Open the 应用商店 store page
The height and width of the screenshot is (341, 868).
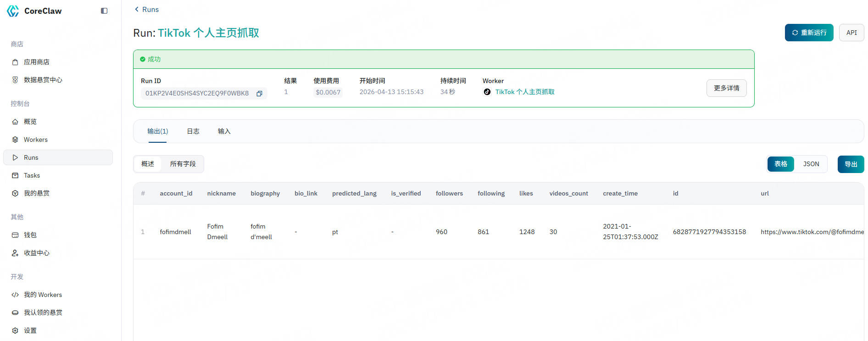tap(36, 62)
